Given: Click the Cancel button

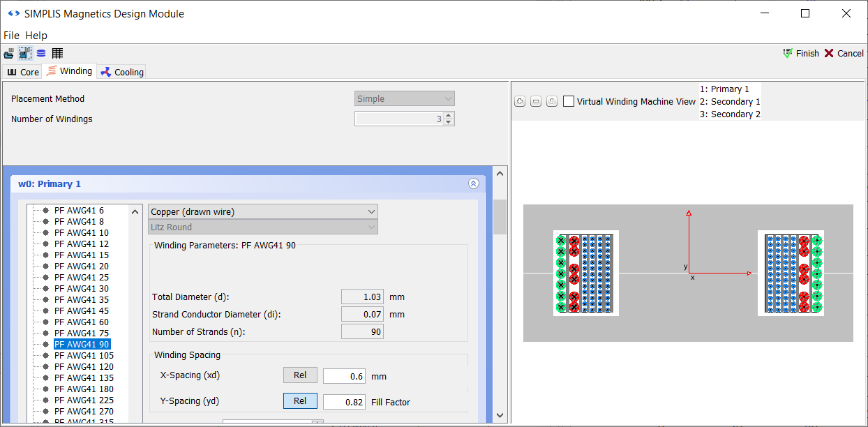Looking at the screenshot, I should 844,54.
